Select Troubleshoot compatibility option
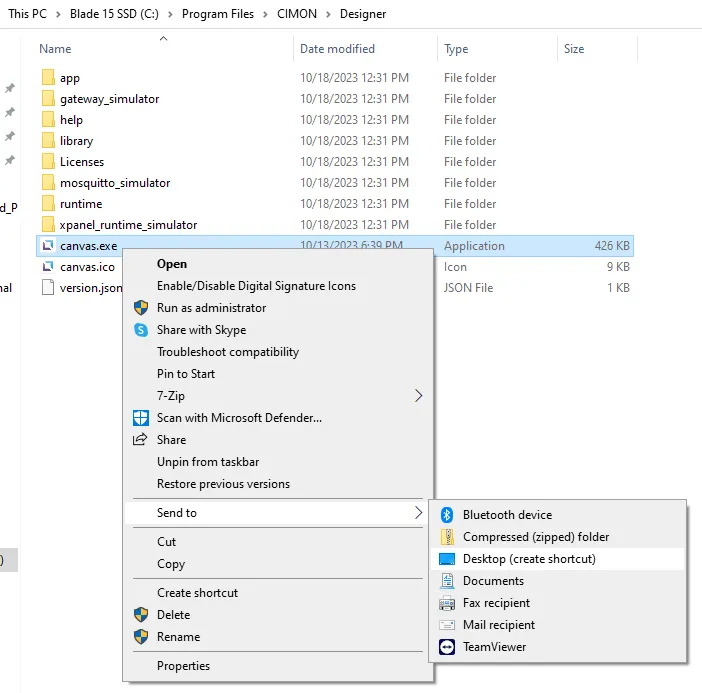 [227, 352]
